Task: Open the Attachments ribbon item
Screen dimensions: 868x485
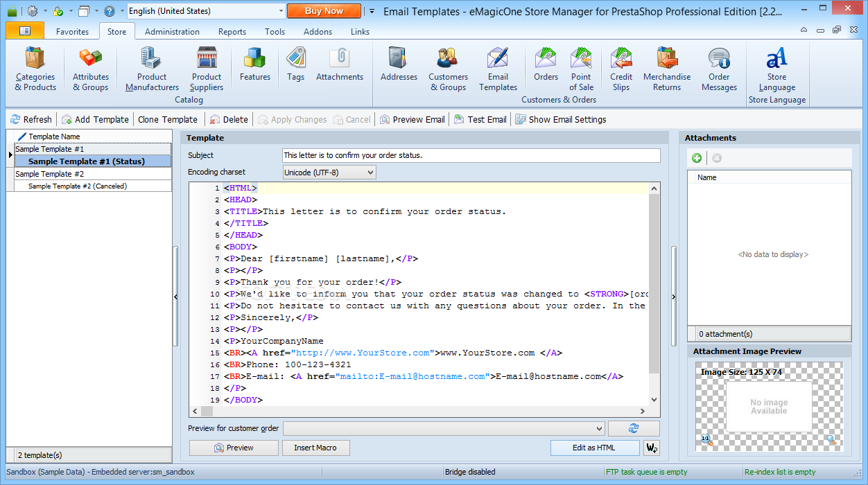Action: click(x=340, y=64)
